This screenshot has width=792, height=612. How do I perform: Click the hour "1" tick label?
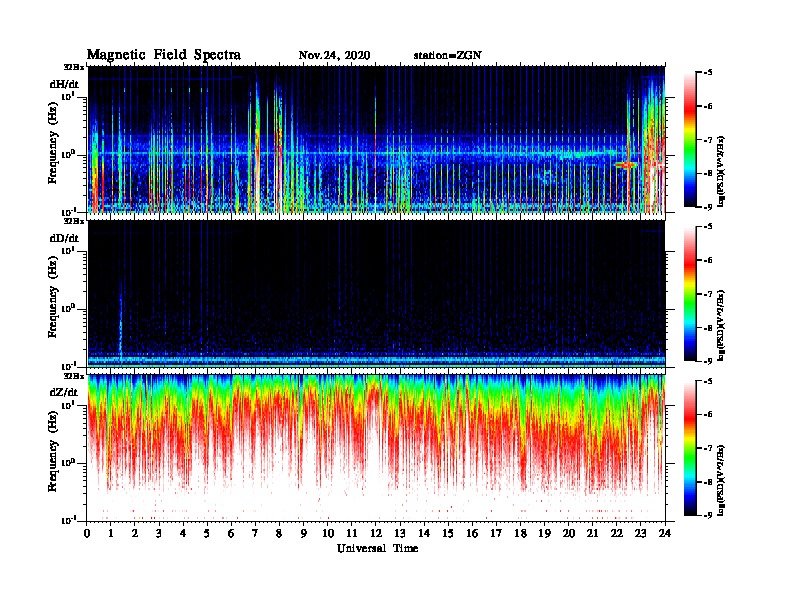coord(111,534)
